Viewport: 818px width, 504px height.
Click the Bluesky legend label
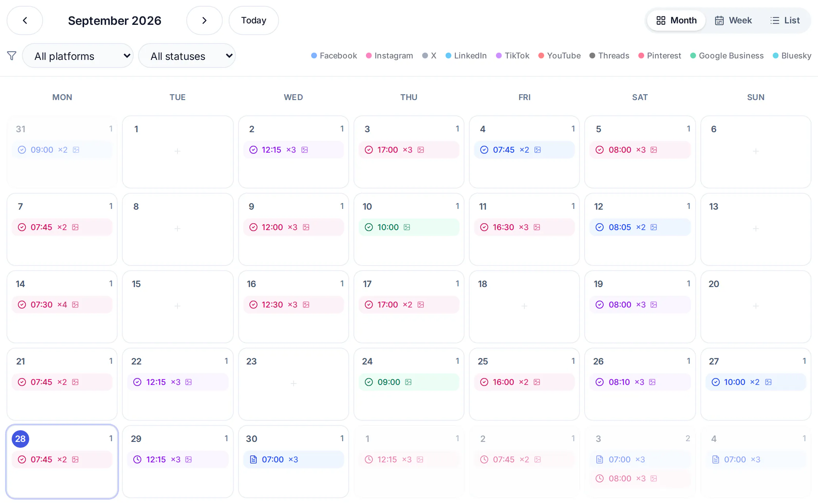click(x=796, y=56)
